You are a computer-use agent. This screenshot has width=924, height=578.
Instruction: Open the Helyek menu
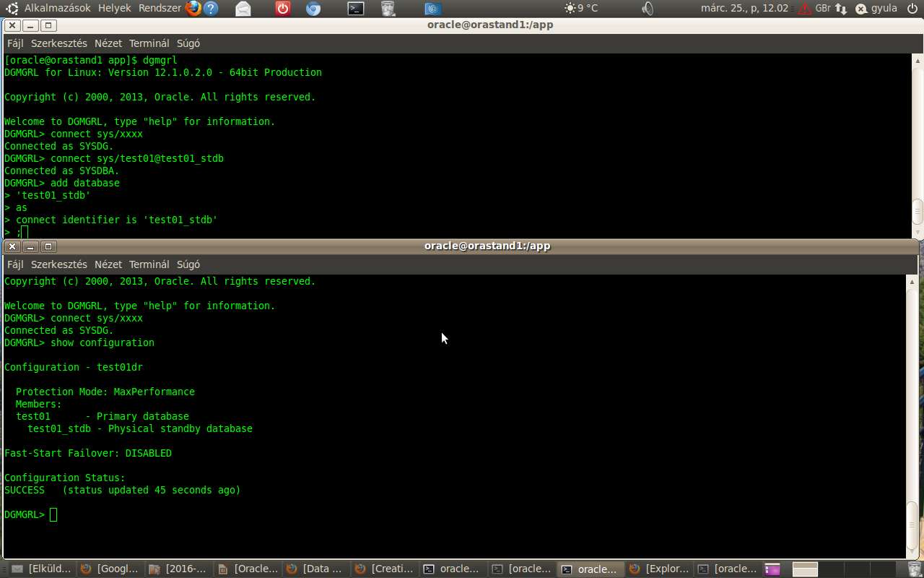115,9
